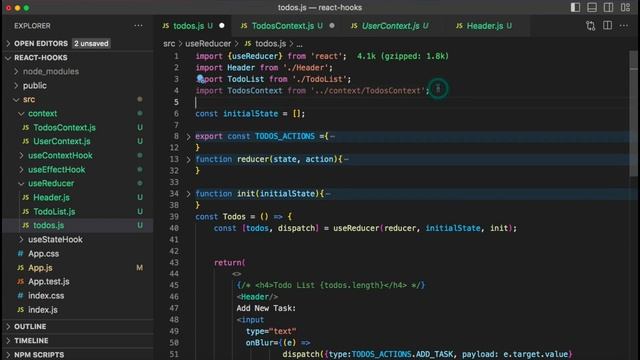Click JS icon beside index.js
Viewport: 640px width, 360px height.
20,310
